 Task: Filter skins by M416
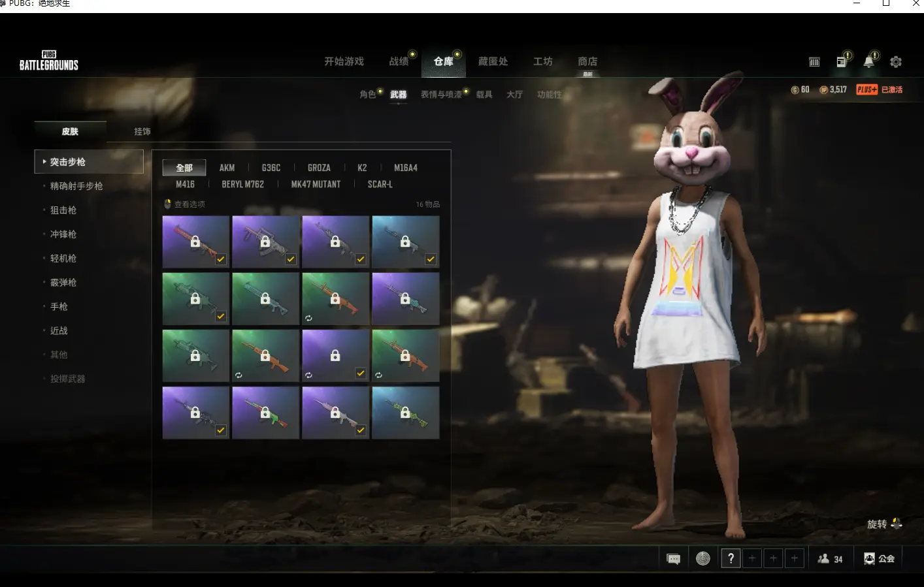point(185,185)
